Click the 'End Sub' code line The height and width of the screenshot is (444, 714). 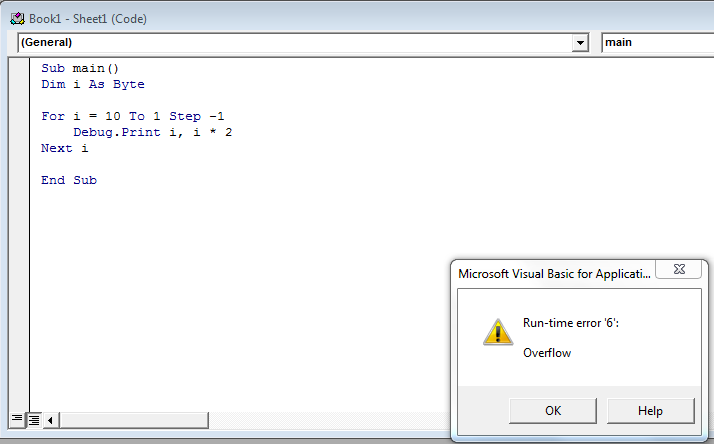coord(69,180)
